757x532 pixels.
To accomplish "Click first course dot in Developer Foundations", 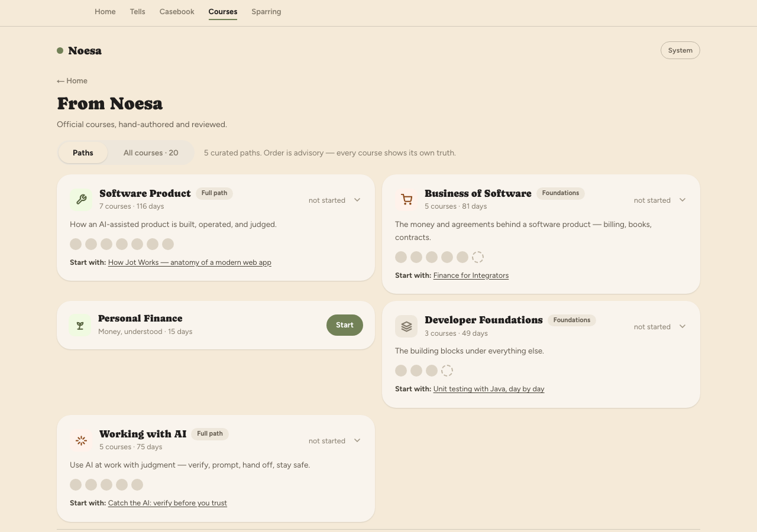I will pyautogui.click(x=401, y=371).
